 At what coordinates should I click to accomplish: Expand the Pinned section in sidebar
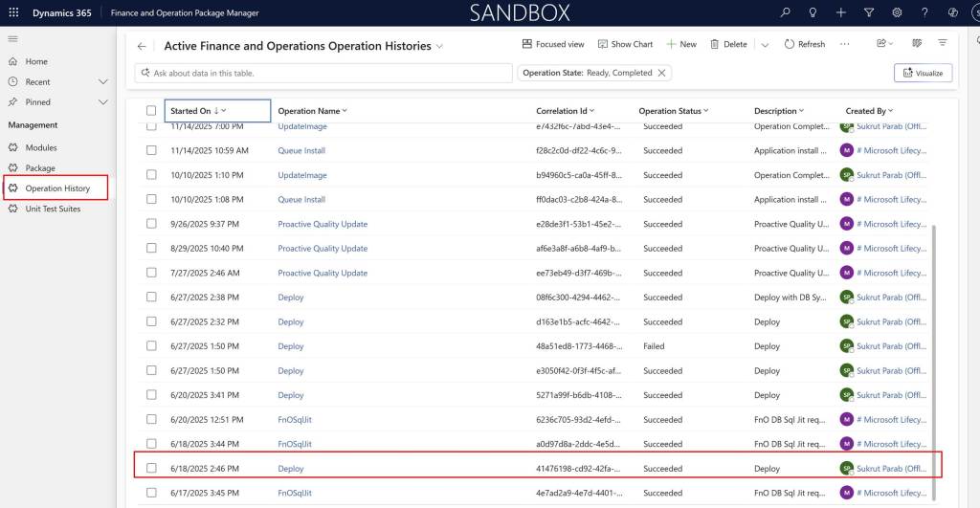coord(103,102)
